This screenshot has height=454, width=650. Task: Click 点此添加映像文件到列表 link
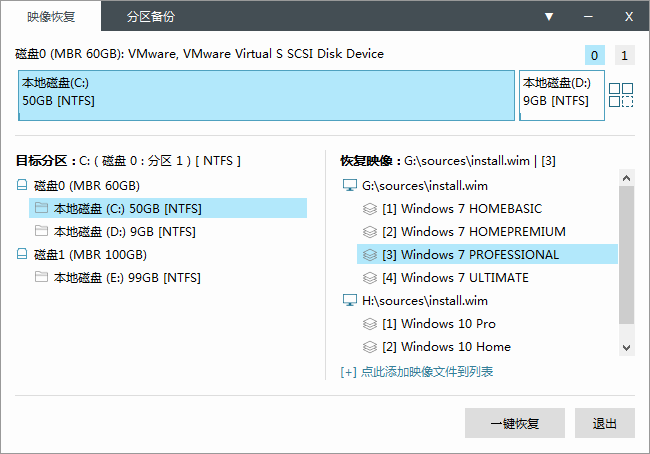(417, 372)
